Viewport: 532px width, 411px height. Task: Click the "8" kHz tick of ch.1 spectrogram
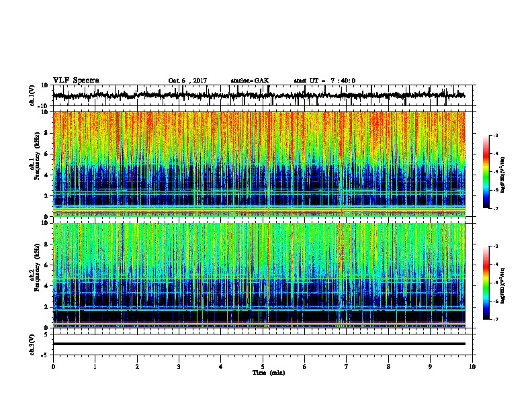pyautogui.click(x=47, y=133)
